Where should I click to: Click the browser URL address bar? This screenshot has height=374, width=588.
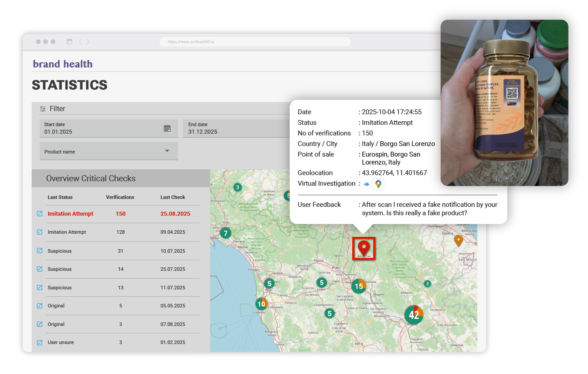[x=255, y=42]
